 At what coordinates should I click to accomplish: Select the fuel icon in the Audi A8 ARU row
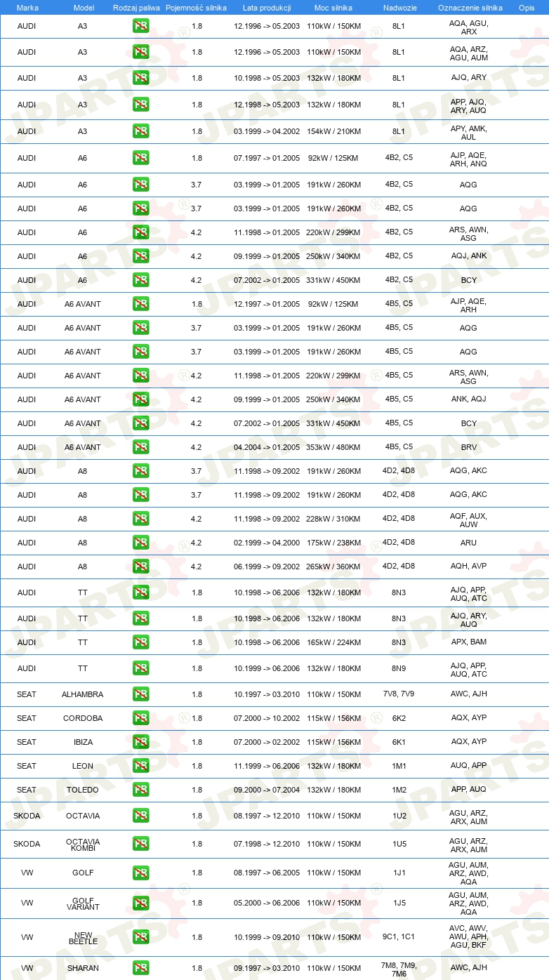tap(140, 543)
